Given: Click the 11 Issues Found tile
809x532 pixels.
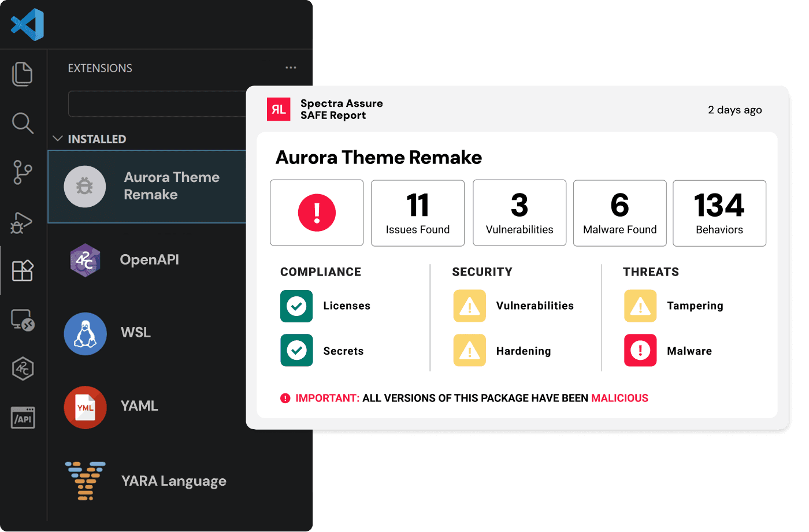Looking at the screenshot, I should 417,213.
